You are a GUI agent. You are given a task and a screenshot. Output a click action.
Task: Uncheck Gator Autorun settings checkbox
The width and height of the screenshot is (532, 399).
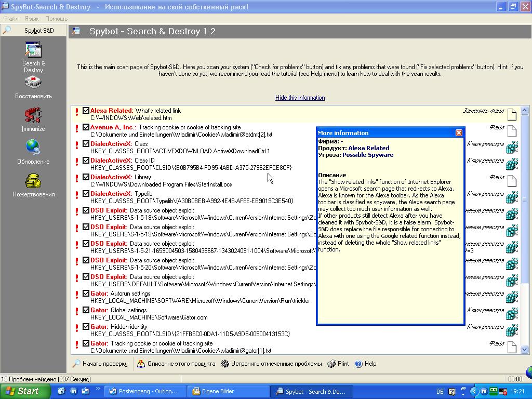pyautogui.click(x=86, y=294)
